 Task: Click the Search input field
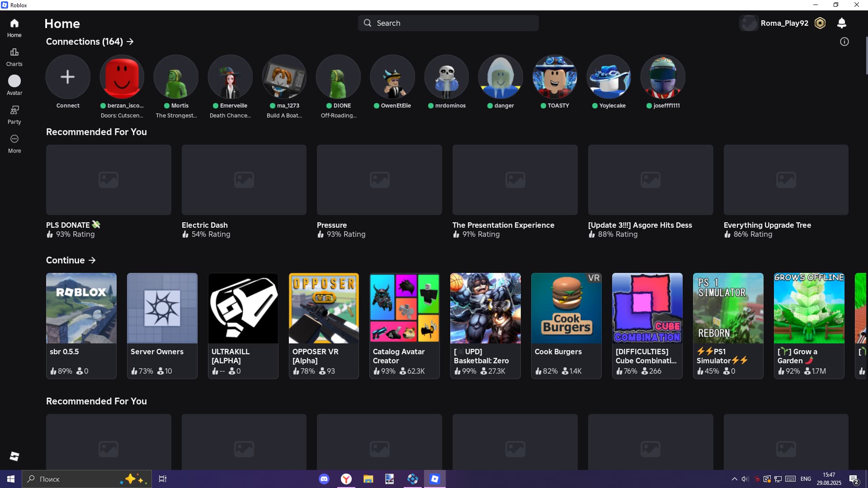pos(448,23)
